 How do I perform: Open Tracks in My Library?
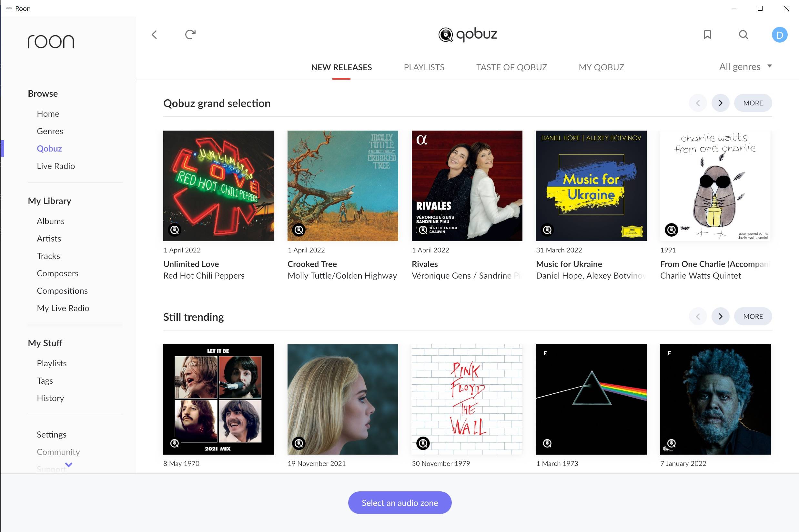[x=48, y=256]
